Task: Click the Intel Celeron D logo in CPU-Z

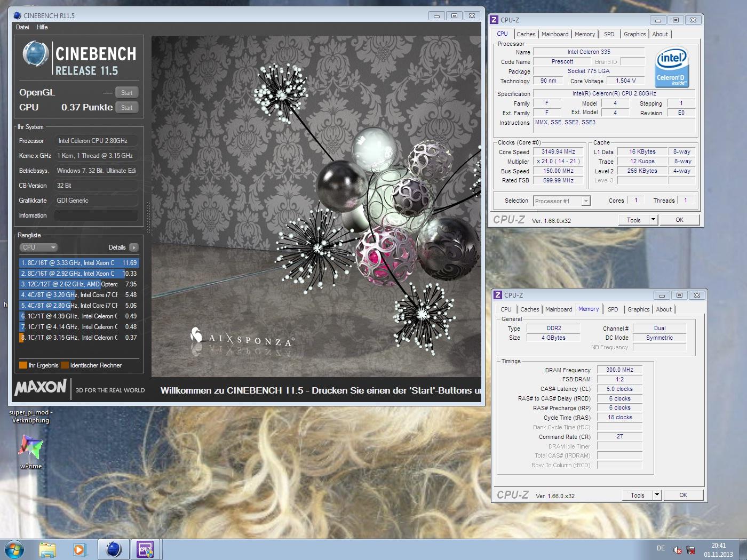Action: point(672,68)
